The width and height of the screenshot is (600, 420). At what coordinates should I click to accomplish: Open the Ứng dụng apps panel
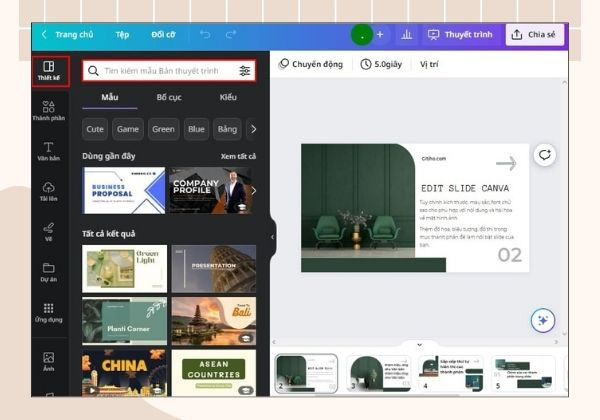tap(49, 313)
